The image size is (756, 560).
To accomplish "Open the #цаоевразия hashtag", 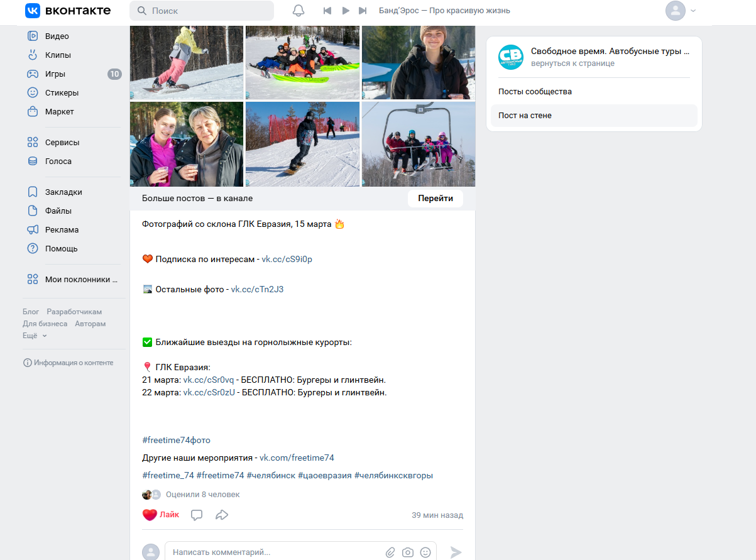I will point(325,475).
